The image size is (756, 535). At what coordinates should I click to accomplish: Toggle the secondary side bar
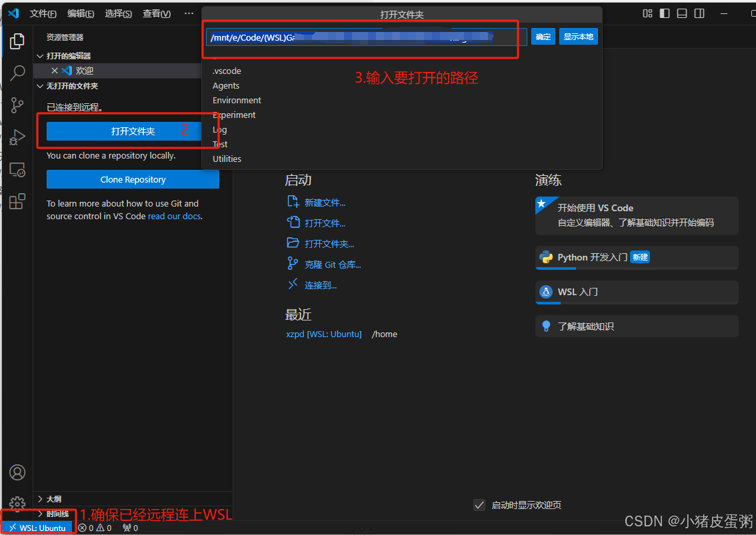pos(697,13)
